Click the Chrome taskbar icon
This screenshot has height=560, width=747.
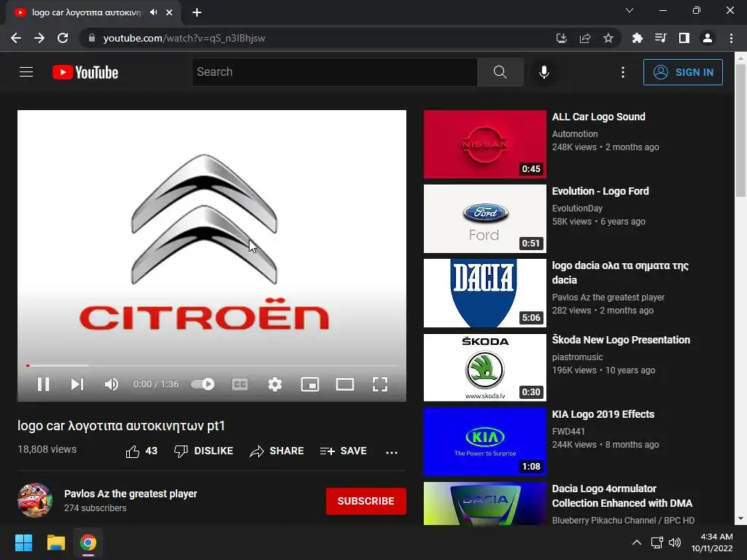tap(88, 542)
